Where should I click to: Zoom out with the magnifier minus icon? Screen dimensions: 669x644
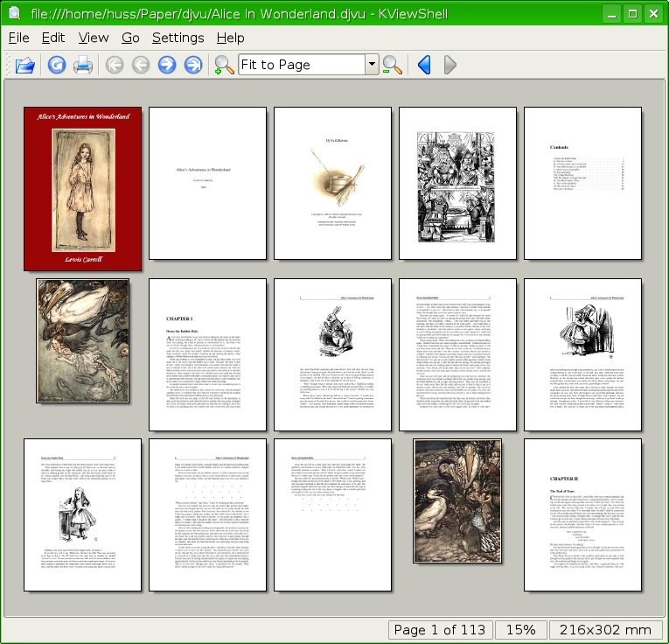point(392,66)
